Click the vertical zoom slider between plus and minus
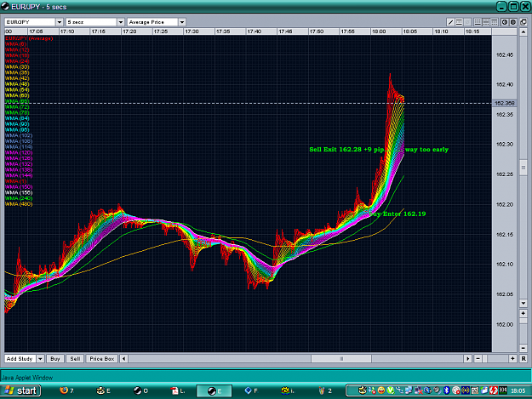The height and width of the screenshot is (399, 532). [x=523, y=331]
